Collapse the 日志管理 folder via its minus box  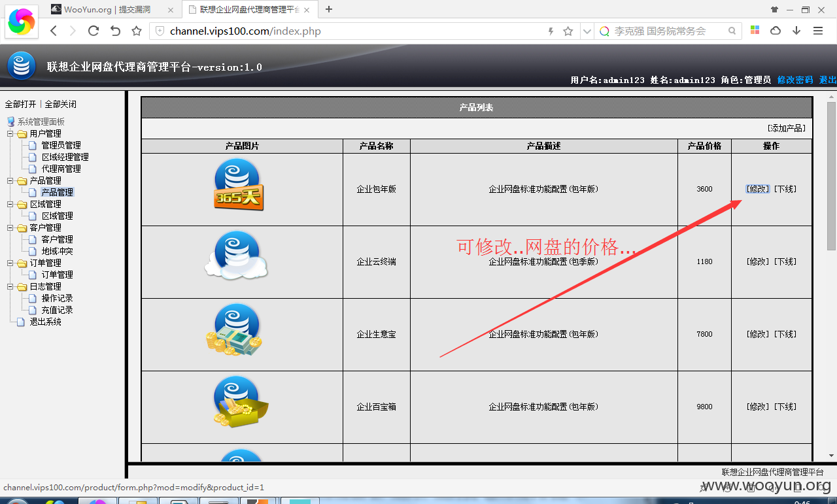click(10, 286)
